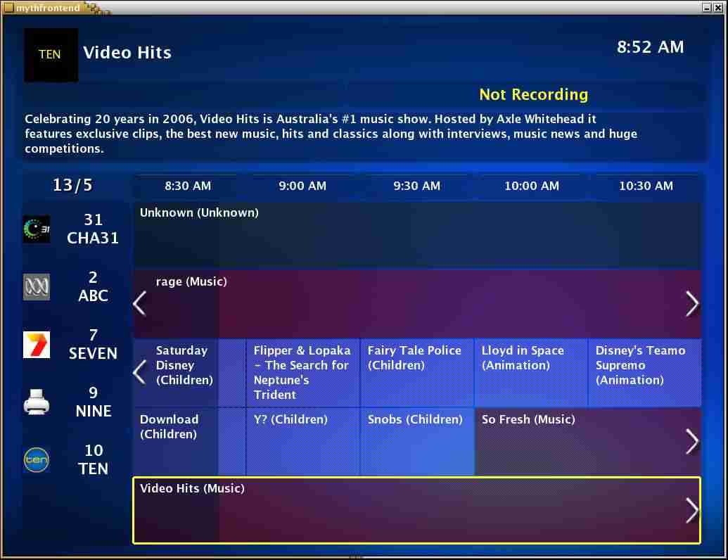Select the ABC channel logo
The width and height of the screenshot is (728, 560).
pyautogui.click(x=37, y=287)
